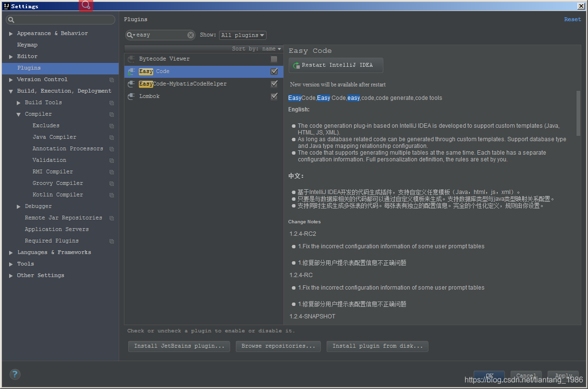The height and width of the screenshot is (389, 588).
Task: Click project-level icon beside Version Control
Action: pyautogui.click(x=111, y=80)
